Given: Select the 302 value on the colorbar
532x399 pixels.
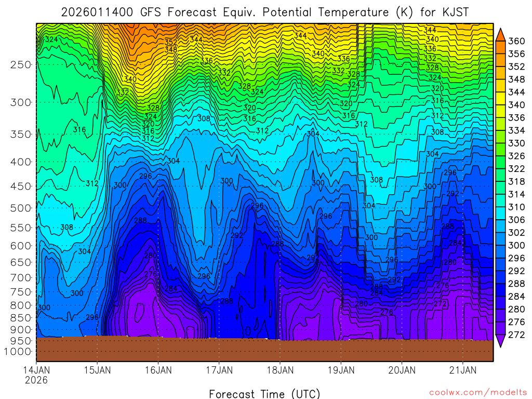Looking at the screenshot, I should pos(516,233).
